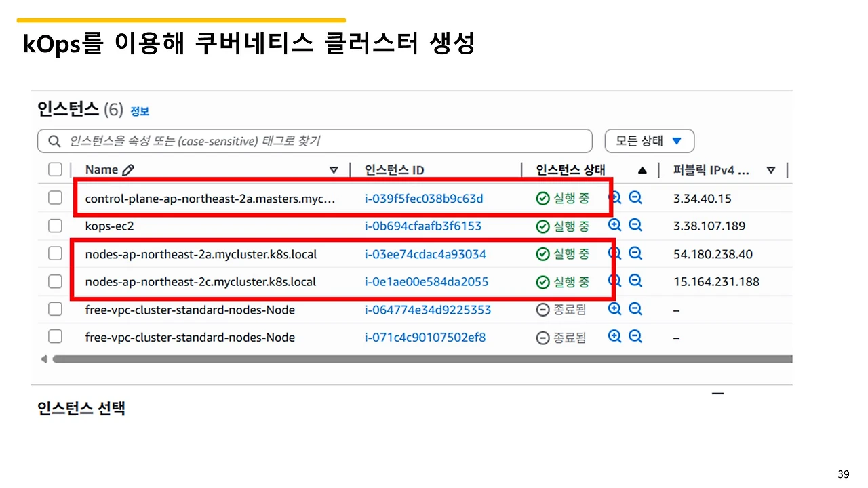
Task: Click the zoom-in magnifier on the control-plane row
Action: click(614, 197)
